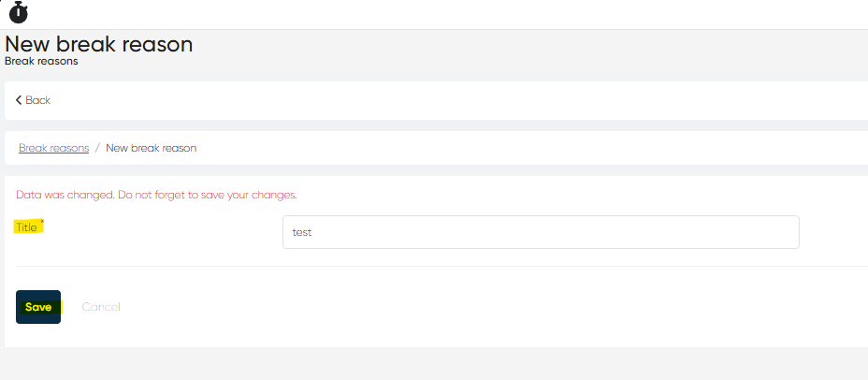This screenshot has width=868, height=380.
Task: Click the highlighted Title field label
Action: (26, 227)
